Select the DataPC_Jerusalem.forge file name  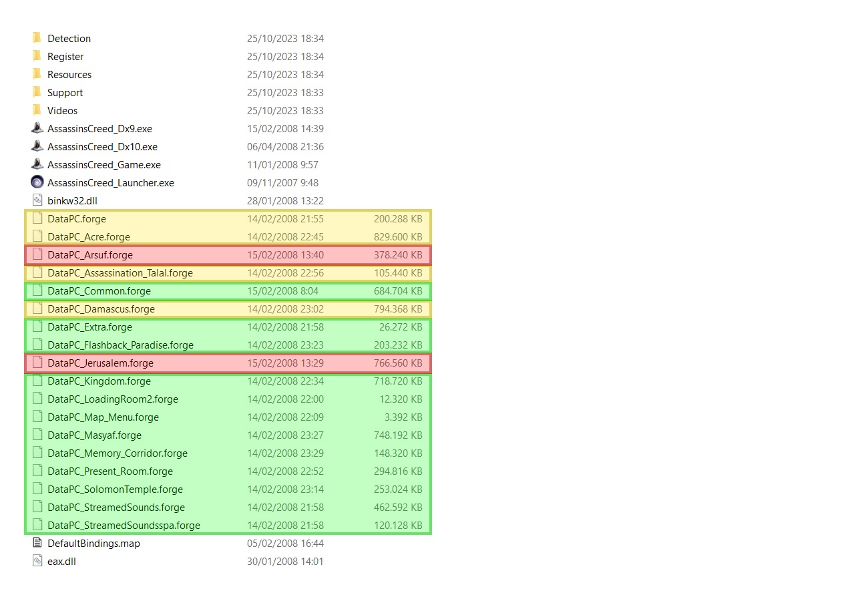100,363
